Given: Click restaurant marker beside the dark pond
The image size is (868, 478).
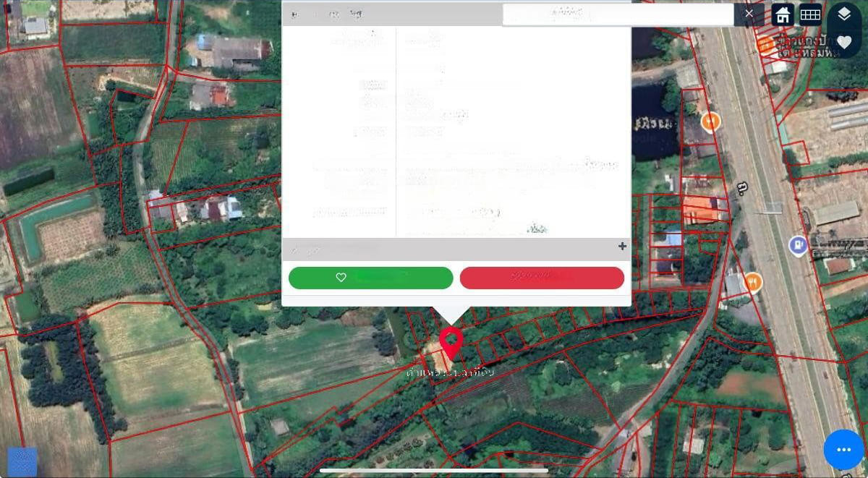Looking at the screenshot, I should click(x=711, y=121).
